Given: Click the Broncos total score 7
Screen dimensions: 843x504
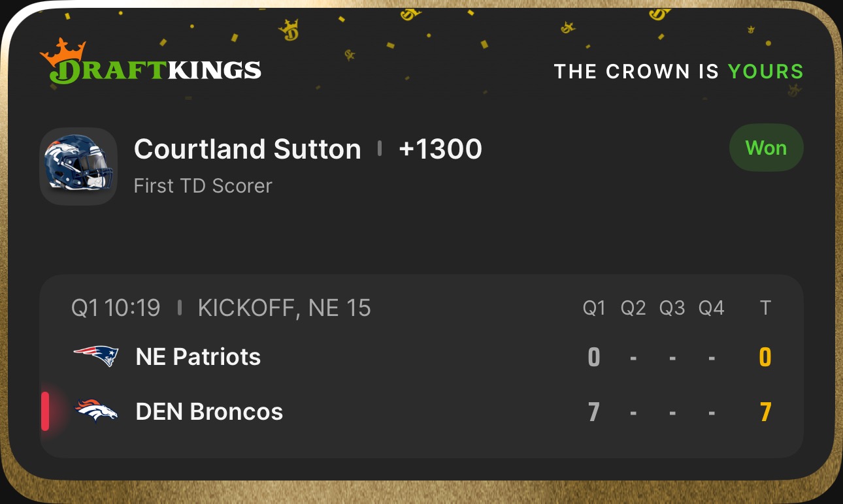Looking at the screenshot, I should (765, 412).
